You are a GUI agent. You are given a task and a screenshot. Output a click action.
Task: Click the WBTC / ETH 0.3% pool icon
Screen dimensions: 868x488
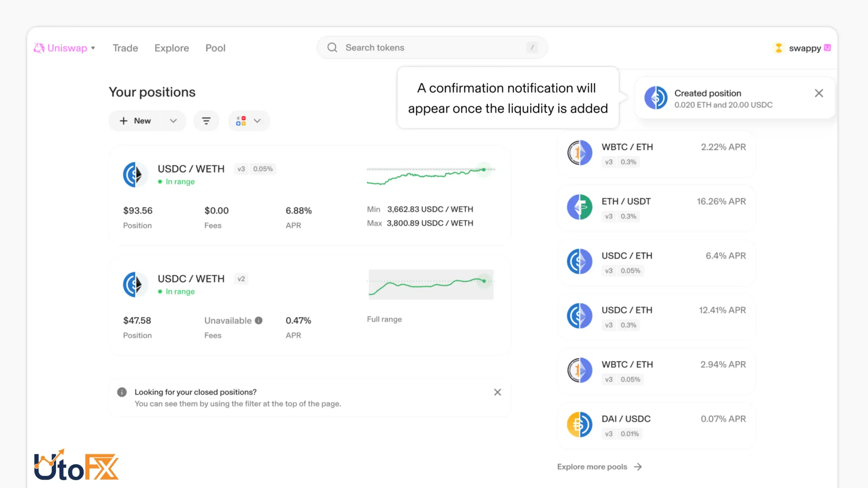point(579,153)
